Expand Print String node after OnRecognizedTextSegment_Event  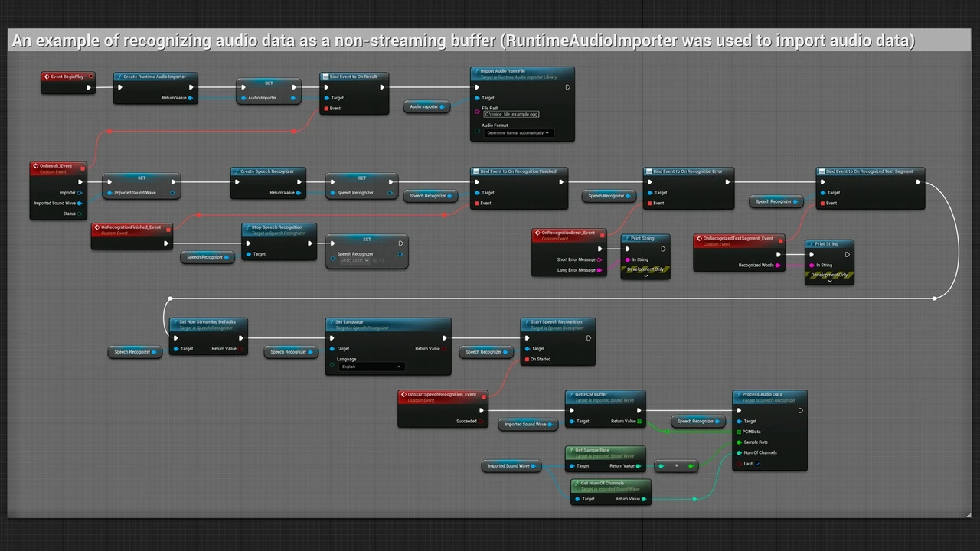(829, 282)
